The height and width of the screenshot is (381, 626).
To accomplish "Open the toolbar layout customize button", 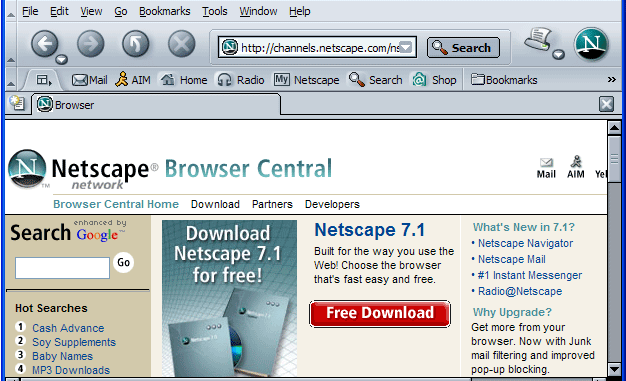I will (43, 80).
